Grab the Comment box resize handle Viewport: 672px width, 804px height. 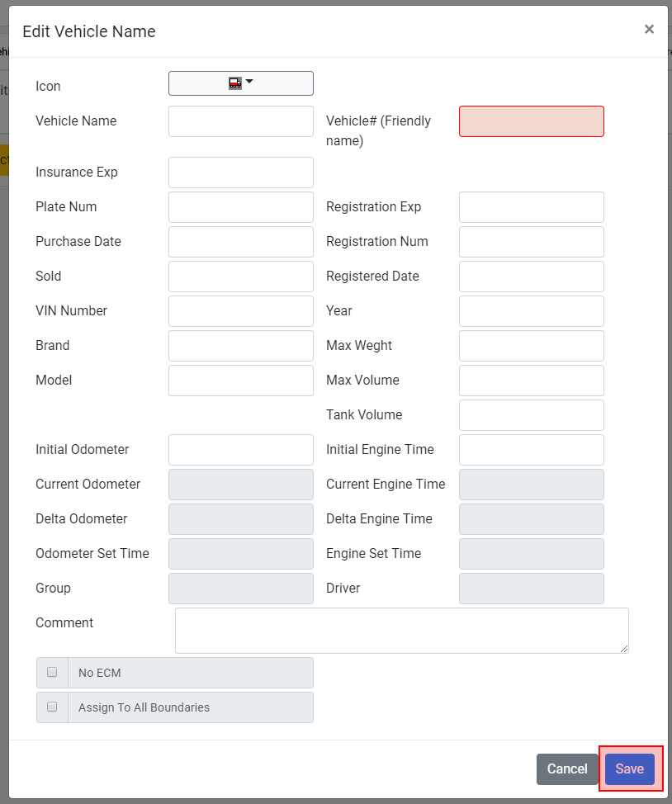point(624,649)
